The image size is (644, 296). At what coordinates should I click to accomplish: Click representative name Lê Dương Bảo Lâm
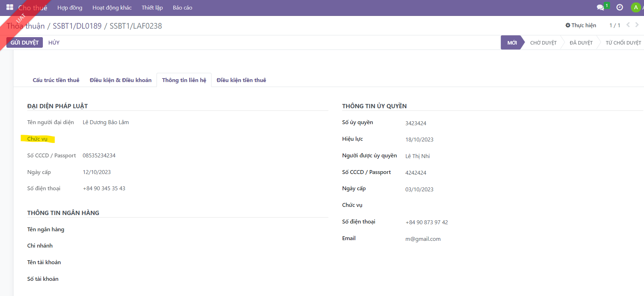click(x=106, y=122)
